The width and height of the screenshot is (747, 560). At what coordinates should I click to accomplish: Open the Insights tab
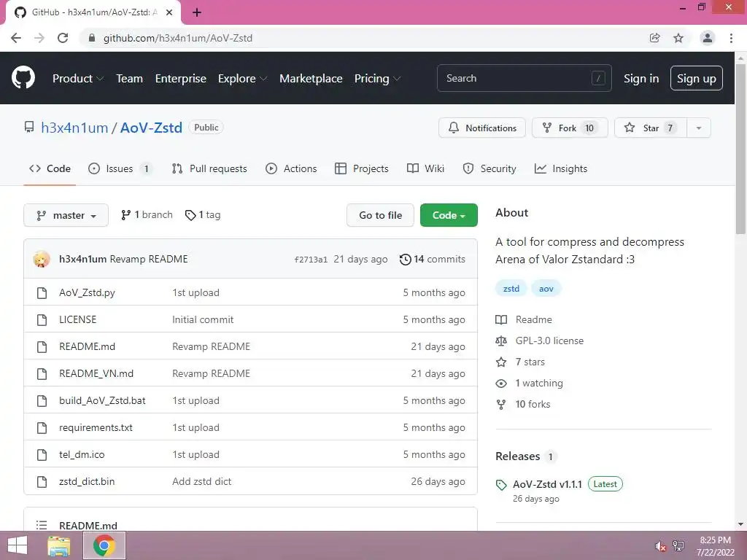561,168
